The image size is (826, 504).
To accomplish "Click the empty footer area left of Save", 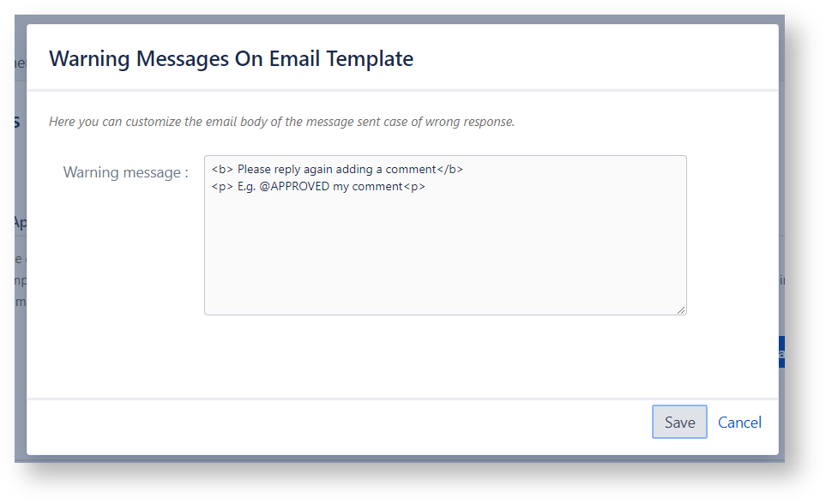I will coord(343,422).
